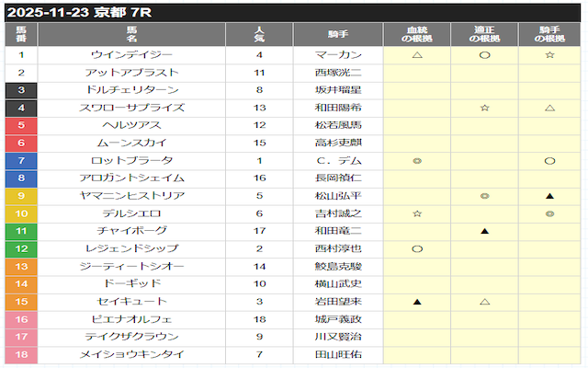
Task: Click the jockey name 西塚洸二
Action: coord(338,73)
